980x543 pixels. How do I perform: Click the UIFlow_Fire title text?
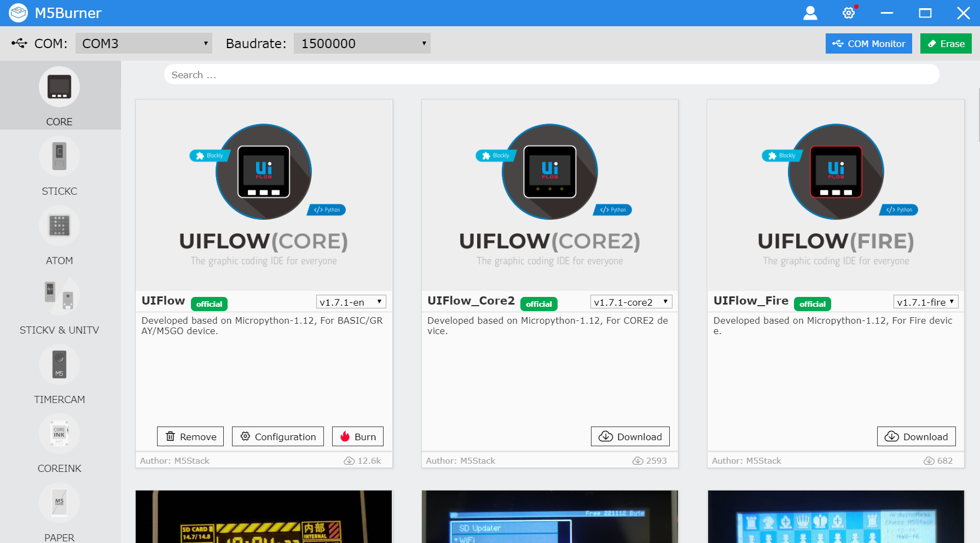pyautogui.click(x=751, y=301)
